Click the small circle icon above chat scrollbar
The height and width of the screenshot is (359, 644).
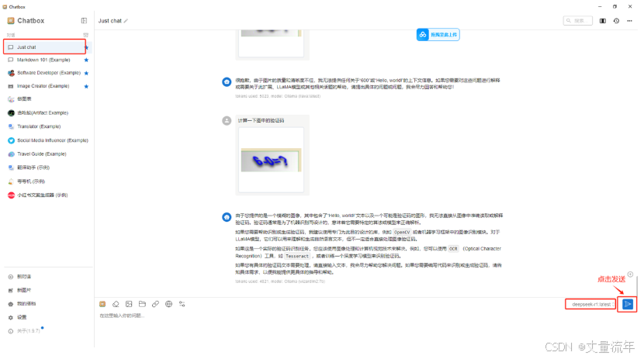pos(630,274)
